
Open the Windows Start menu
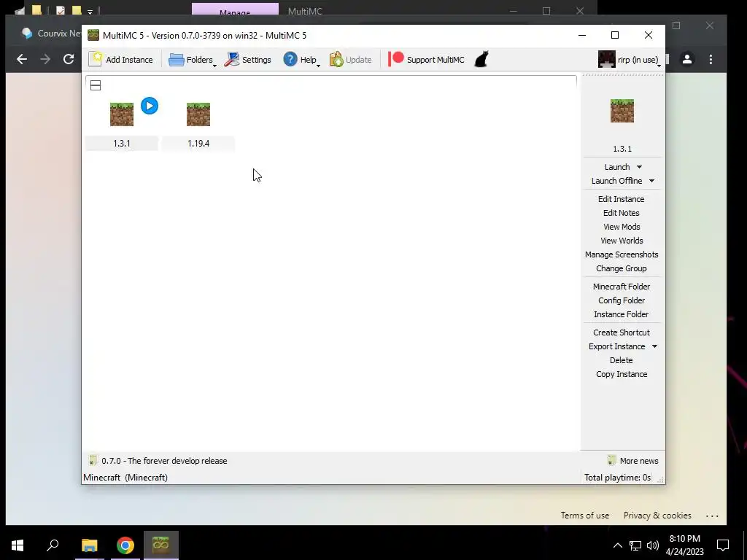pyautogui.click(x=18, y=545)
